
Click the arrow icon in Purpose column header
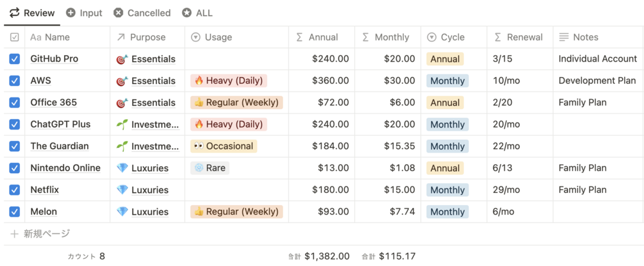pyautogui.click(x=120, y=37)
